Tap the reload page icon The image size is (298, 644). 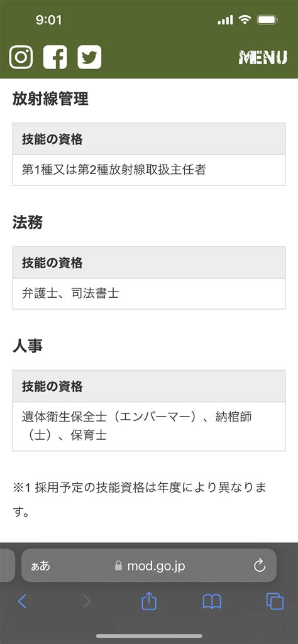point(260,566)
